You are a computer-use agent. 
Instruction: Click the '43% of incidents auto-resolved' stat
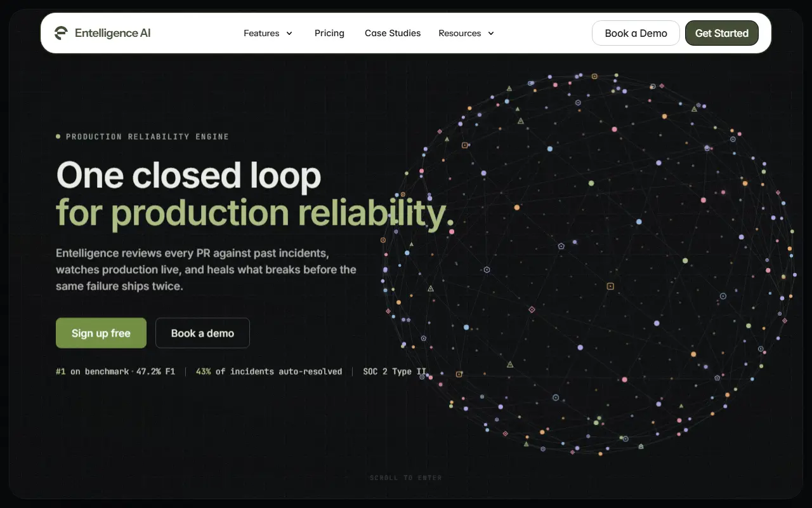tap(269, 371)
